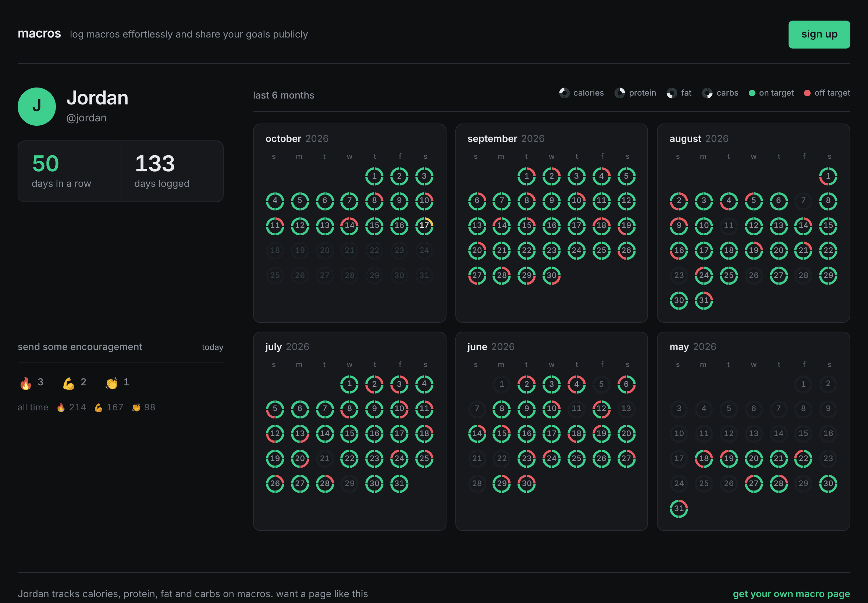The image size is (868, 603).
Task: Click the protein ring legend icon
Action: click(620, 93)
